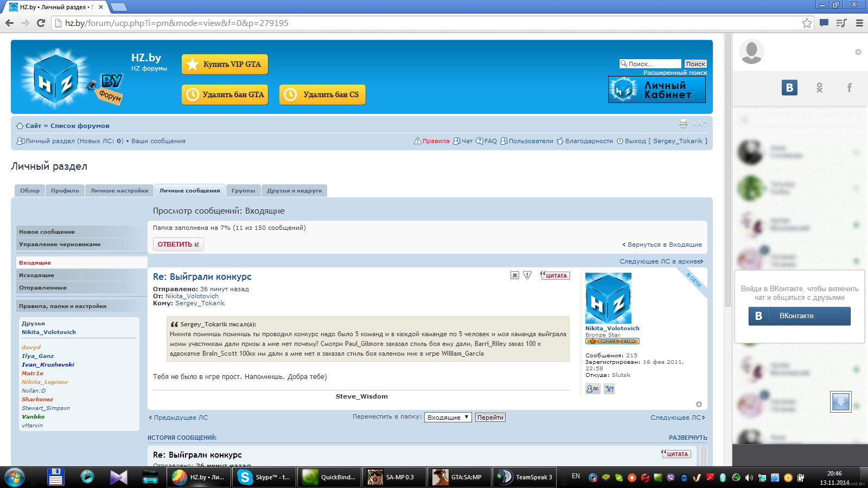Select Новое сообщение in the left menu
The height and width of the screenshot is (488, 868).
(x=81, y=232)
